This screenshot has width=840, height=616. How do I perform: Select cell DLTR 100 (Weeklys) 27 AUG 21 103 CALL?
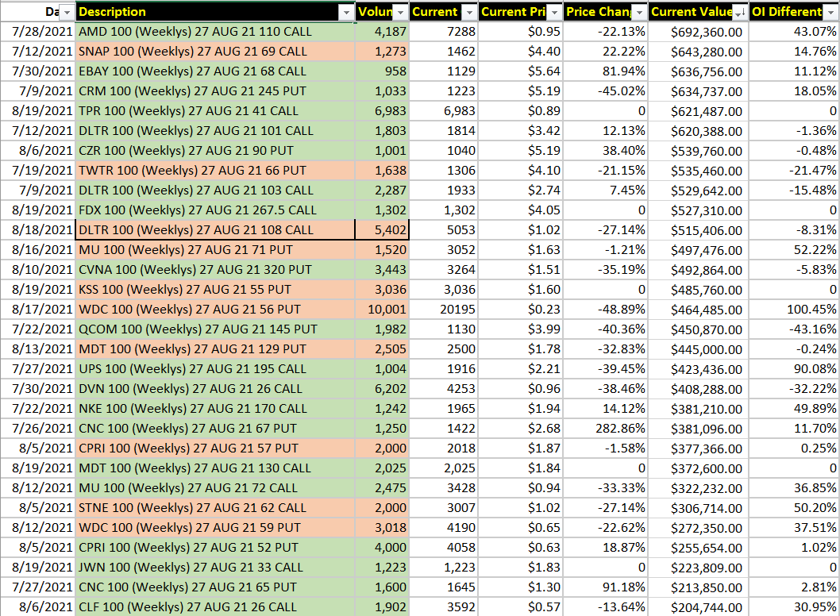click(215, 191)
